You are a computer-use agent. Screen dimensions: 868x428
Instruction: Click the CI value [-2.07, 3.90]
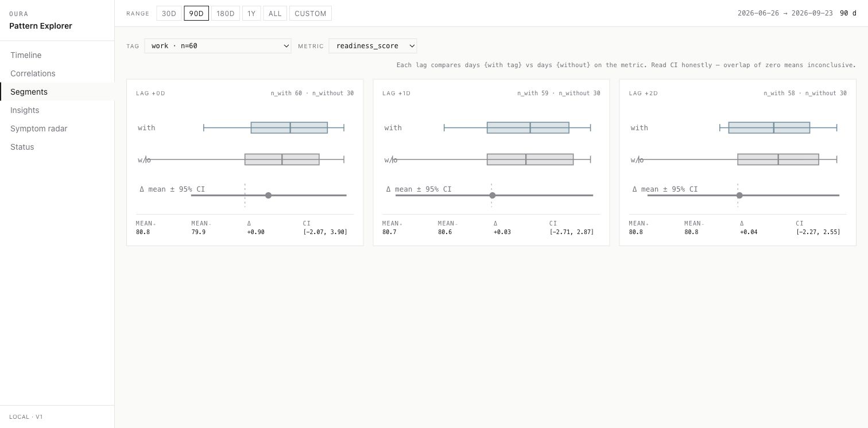(x=325, y=232)
